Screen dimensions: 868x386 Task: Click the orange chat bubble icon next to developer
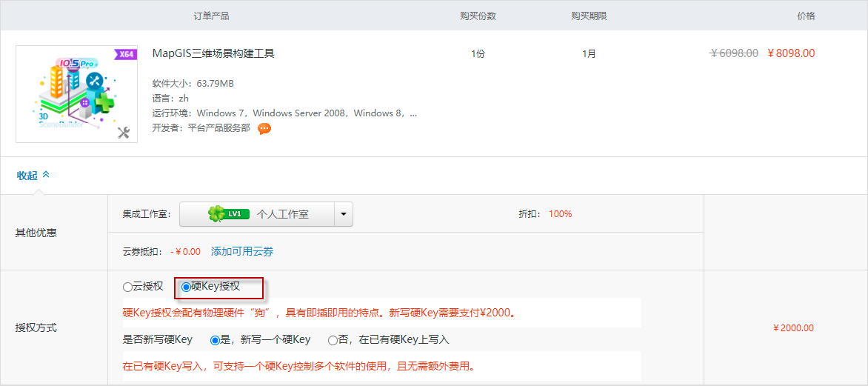(x=264, y=128)
